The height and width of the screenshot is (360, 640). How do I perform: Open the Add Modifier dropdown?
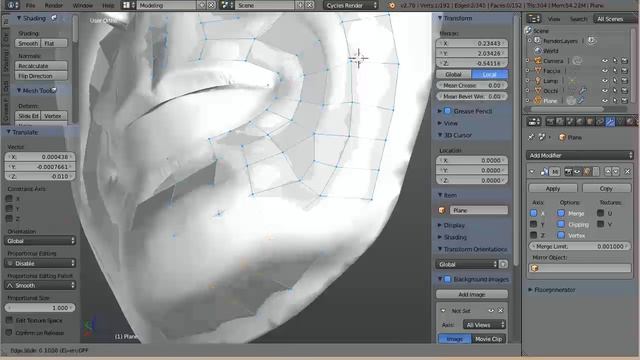[580, 156]
